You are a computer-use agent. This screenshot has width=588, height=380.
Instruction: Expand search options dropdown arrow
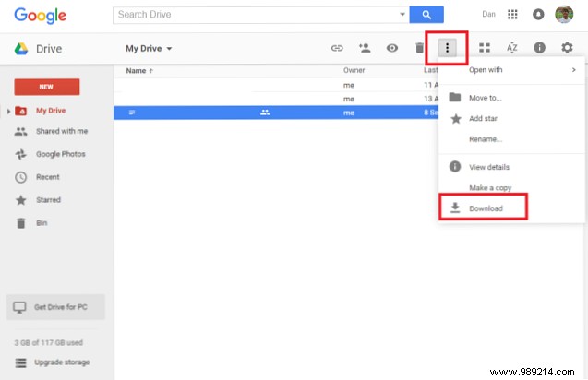click(x=402, y=15)
